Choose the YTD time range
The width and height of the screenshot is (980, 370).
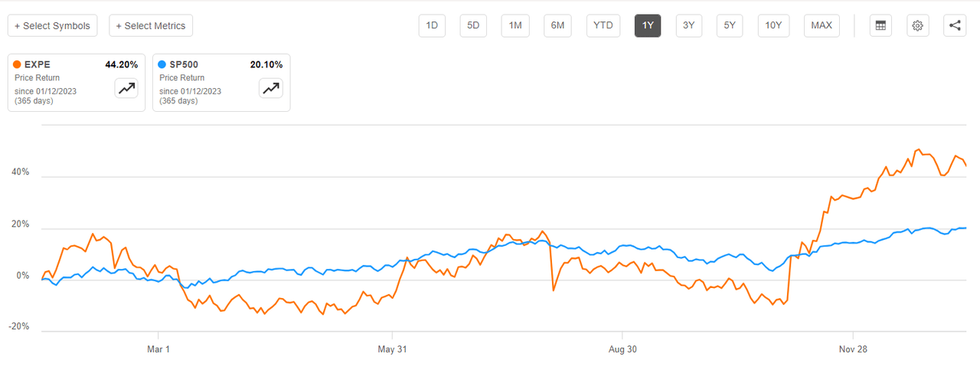pos(603,25)
